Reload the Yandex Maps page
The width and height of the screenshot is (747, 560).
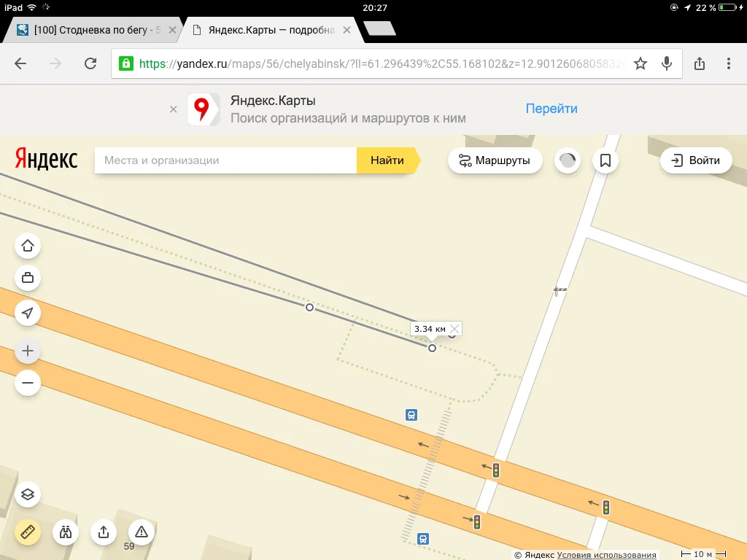pyautogui.click(x=90, y=63)
